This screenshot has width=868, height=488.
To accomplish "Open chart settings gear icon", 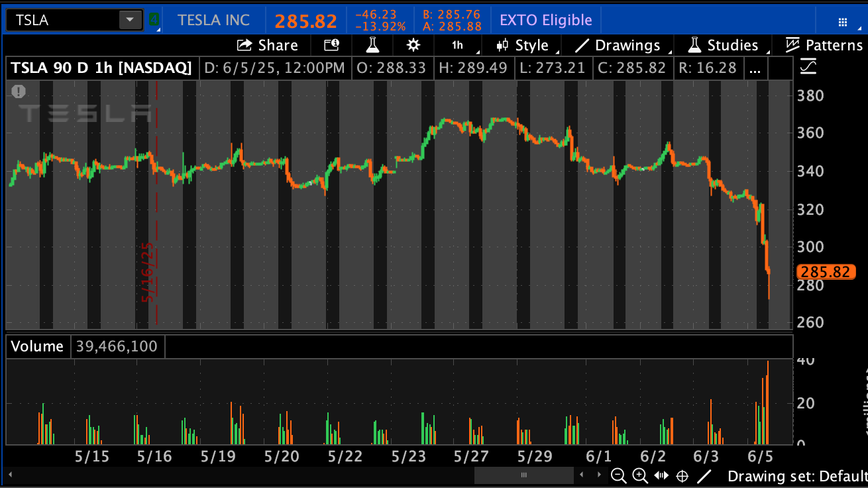I will click(x=413, y=45).
